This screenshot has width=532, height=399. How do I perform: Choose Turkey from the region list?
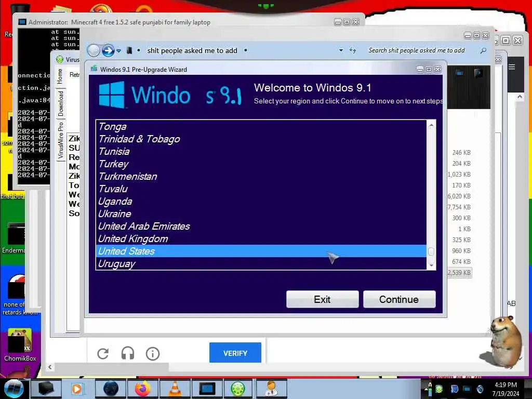(261, 164)
